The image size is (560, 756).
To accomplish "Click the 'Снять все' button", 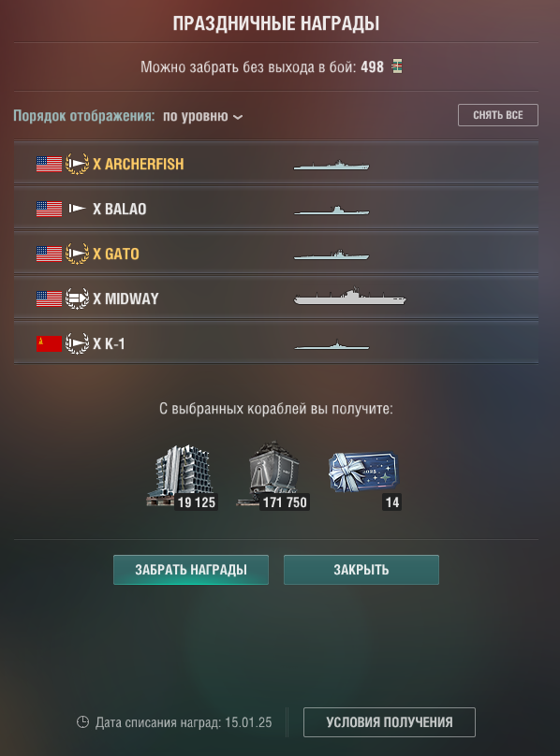I will coord(497,115).
